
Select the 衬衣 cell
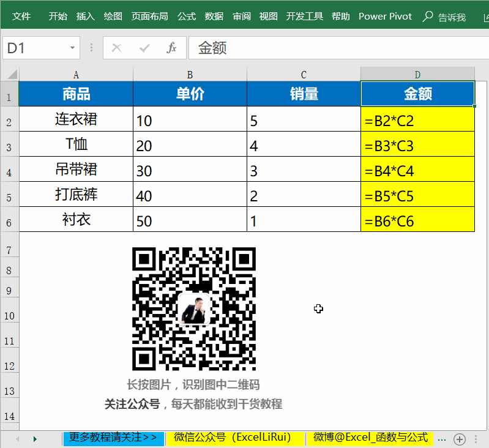click(76, 220)
